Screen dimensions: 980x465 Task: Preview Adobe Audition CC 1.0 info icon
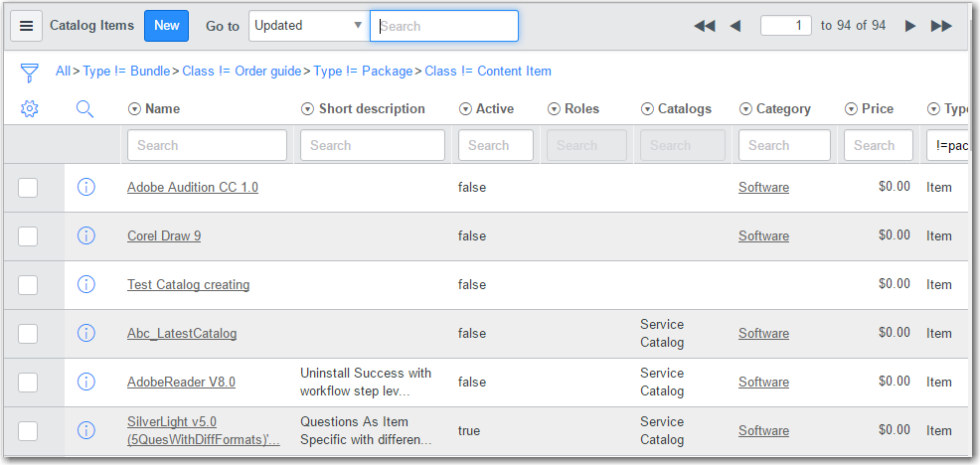pyautogui.click(x=86, y=187)
